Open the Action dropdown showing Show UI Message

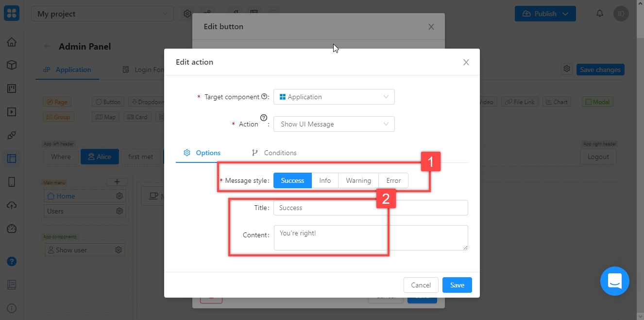(334, 124)
